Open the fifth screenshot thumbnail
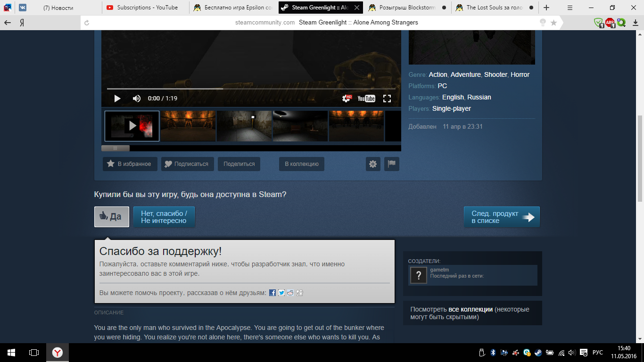 click(x=356, y=126)
